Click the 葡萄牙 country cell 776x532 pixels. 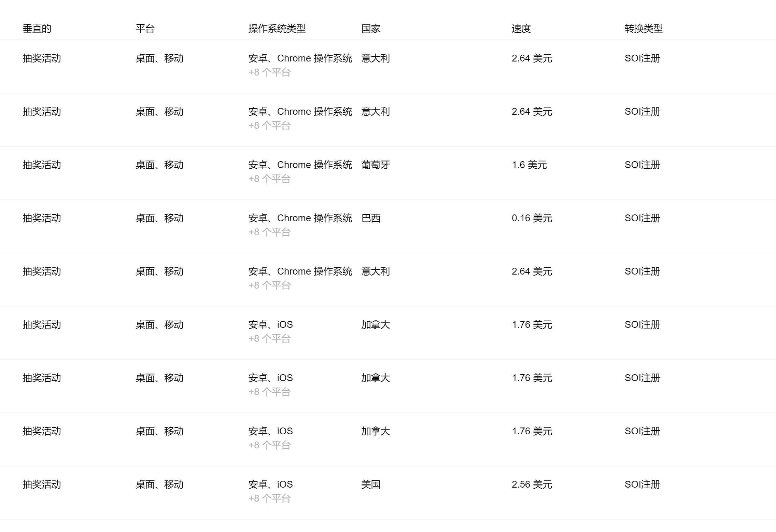[x=376, y=165]
